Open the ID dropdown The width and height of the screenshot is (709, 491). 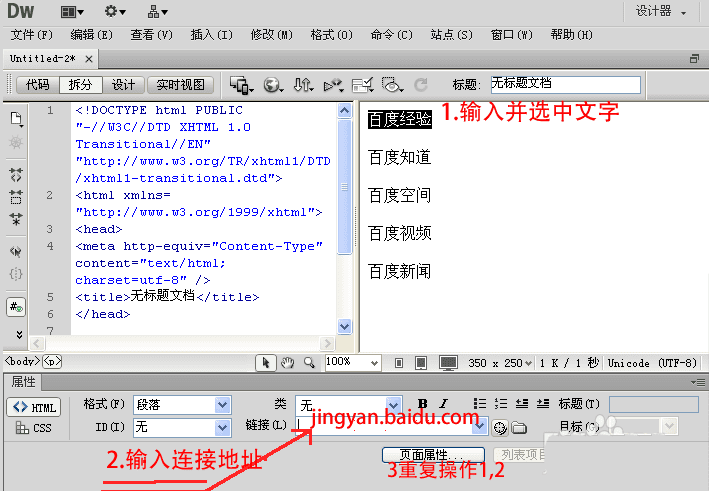coord(222,427)
